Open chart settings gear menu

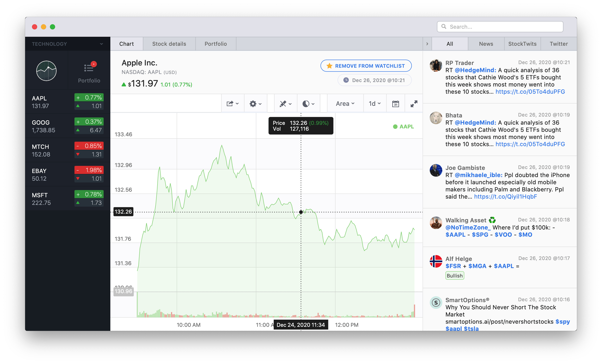pyautogui.click(x=255, y=104)
